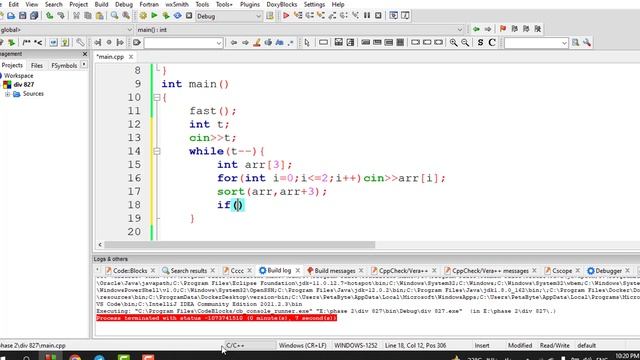The width and height of the screenshot is (640, 360).
Task: Open the Settings menu
Action: [314, 4]
